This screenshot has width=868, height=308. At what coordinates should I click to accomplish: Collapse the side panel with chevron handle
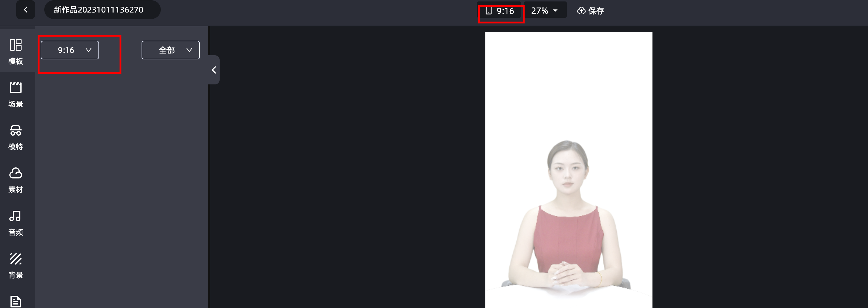(214, 70)
